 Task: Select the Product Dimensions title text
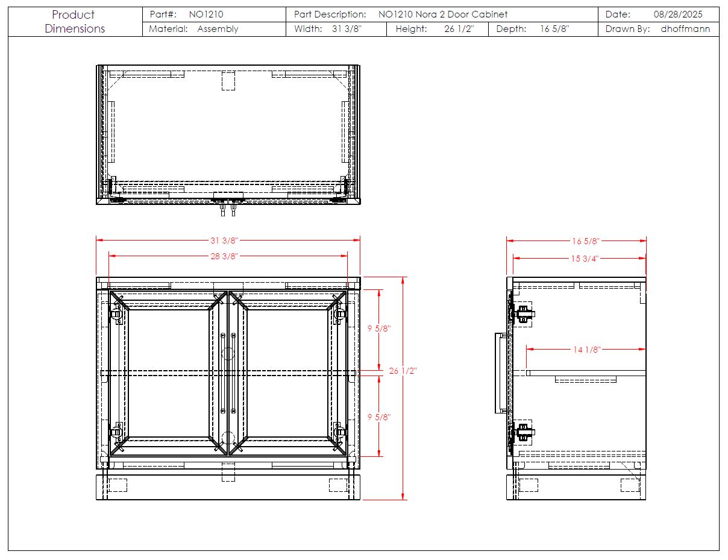pos(75,22)
